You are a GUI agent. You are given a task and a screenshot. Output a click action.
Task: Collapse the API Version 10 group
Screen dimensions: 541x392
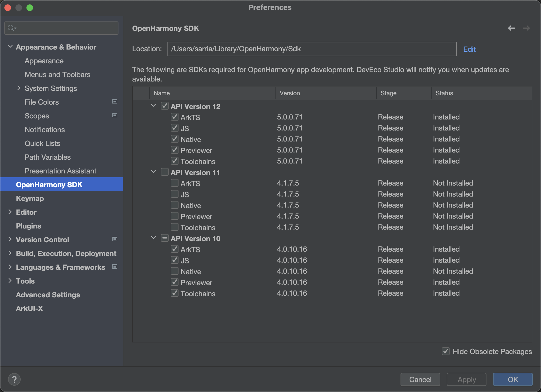(153, 238)
